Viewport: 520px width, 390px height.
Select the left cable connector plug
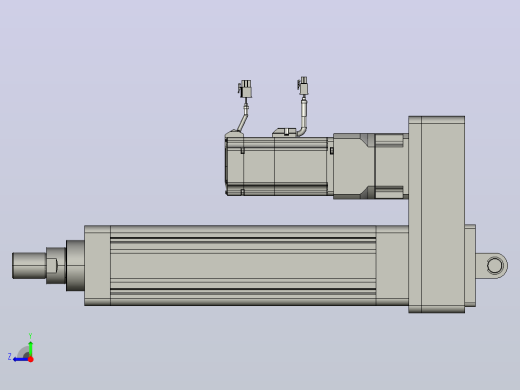point(245,89)
